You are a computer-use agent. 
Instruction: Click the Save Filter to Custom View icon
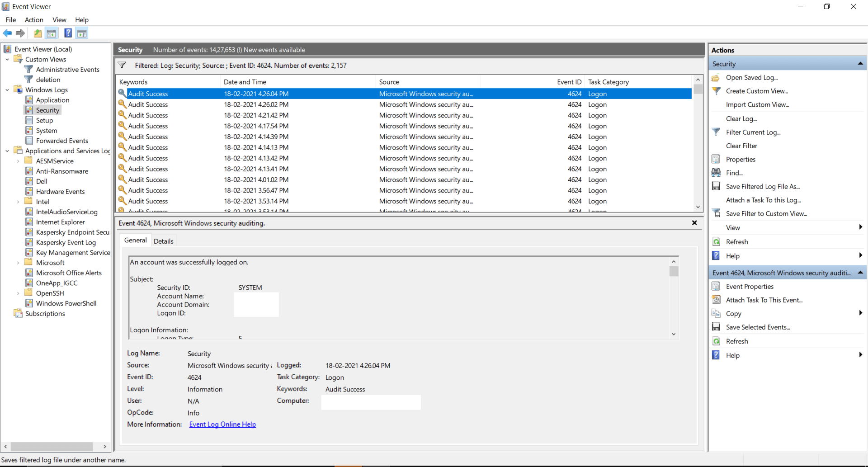[716, 214]
